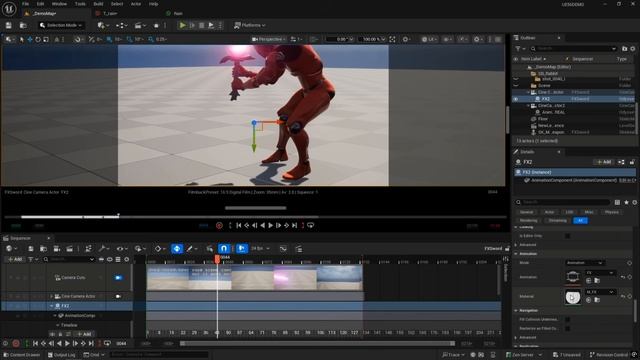Viewport: 640px width, 360px height.
Task: Switch to the Rendering filter tab in Details
Action: 529,220
